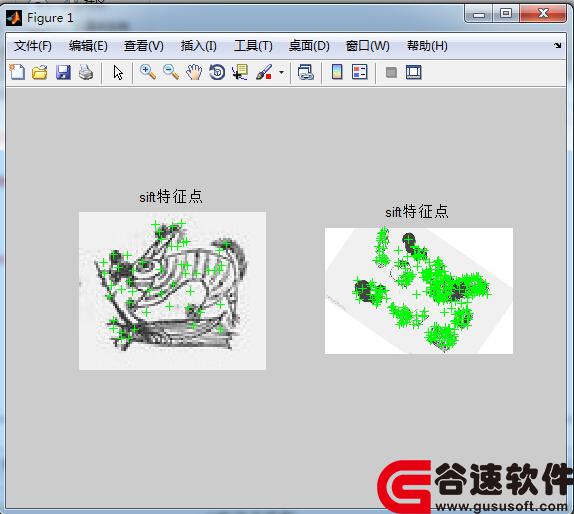This screenshot has height=514, width=574.
Task: Insert a colorbar using toolbar icon
Action: [337, 72]
